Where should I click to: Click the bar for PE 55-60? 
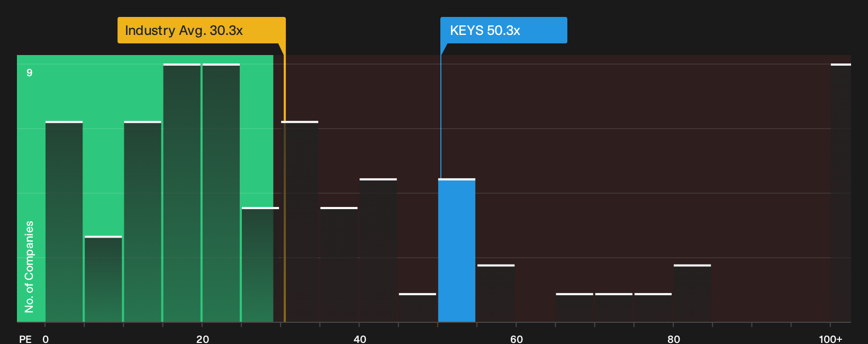(496, 293)
